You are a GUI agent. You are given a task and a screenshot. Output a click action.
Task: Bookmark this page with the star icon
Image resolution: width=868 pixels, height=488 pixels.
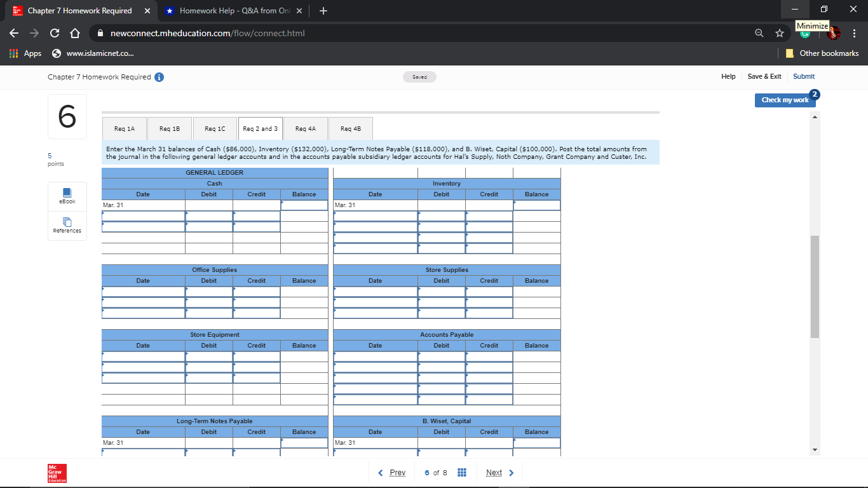tap(779, 32)
